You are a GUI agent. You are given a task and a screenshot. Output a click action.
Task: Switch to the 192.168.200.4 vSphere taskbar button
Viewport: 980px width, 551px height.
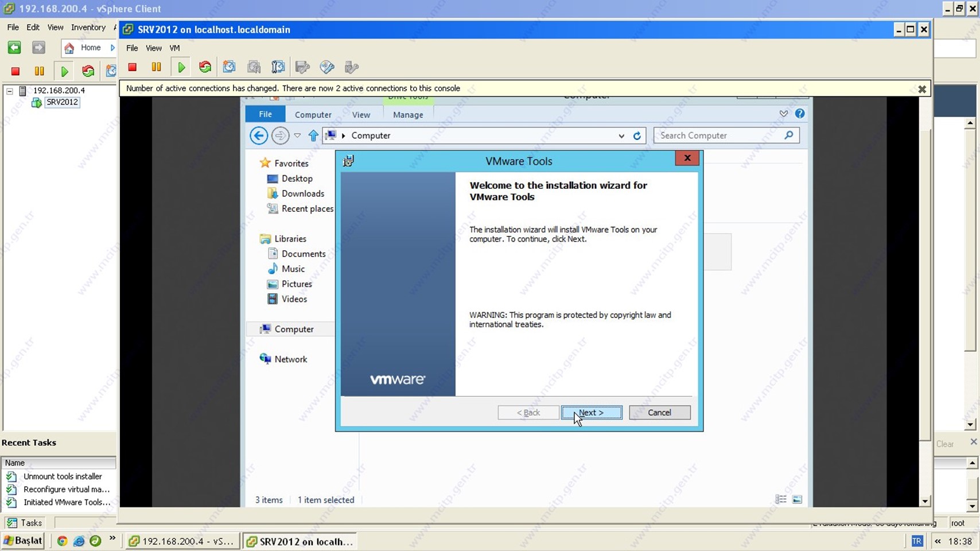[x=182, y=541]
